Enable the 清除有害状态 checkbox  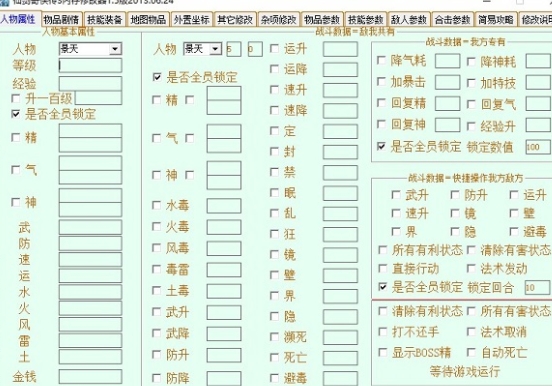point(471,250)
